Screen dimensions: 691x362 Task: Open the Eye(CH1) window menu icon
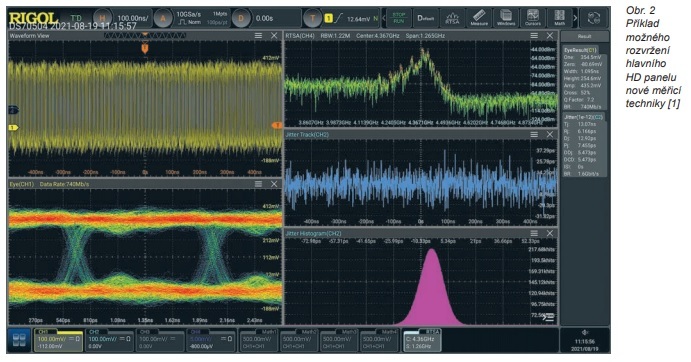pos(259,184)
